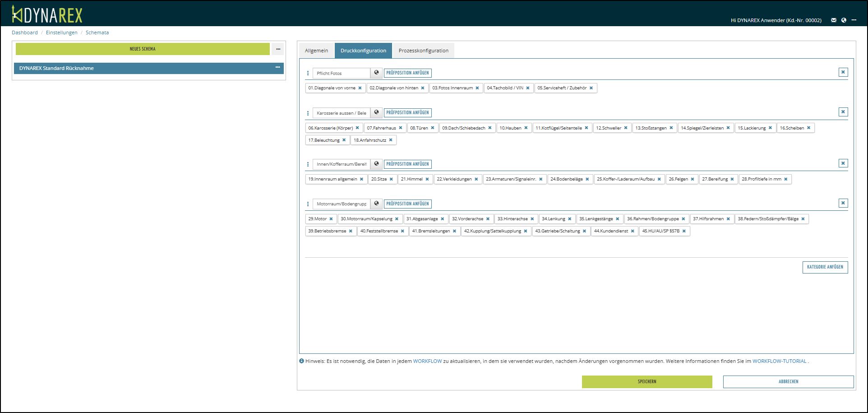Switch to the Allgemein tab
868x413 pixels.
click(316, 51)
